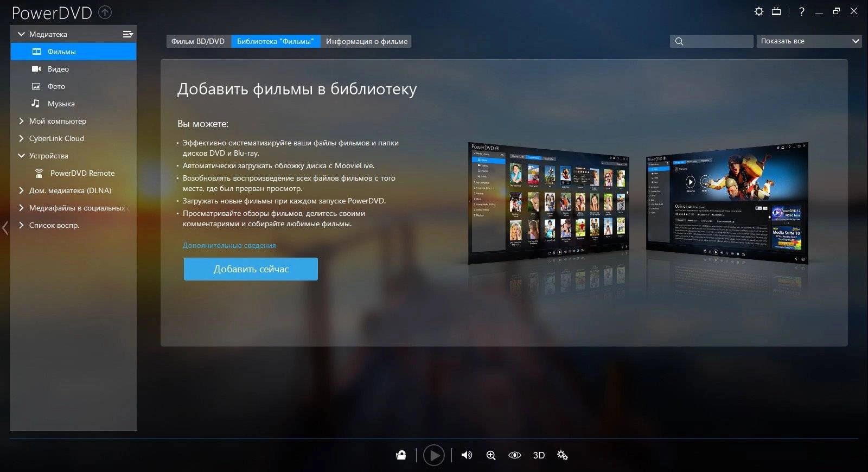Click the Фото picture icon
The width and height of the screenshot is (868, 472).
[x=36, y=86]
